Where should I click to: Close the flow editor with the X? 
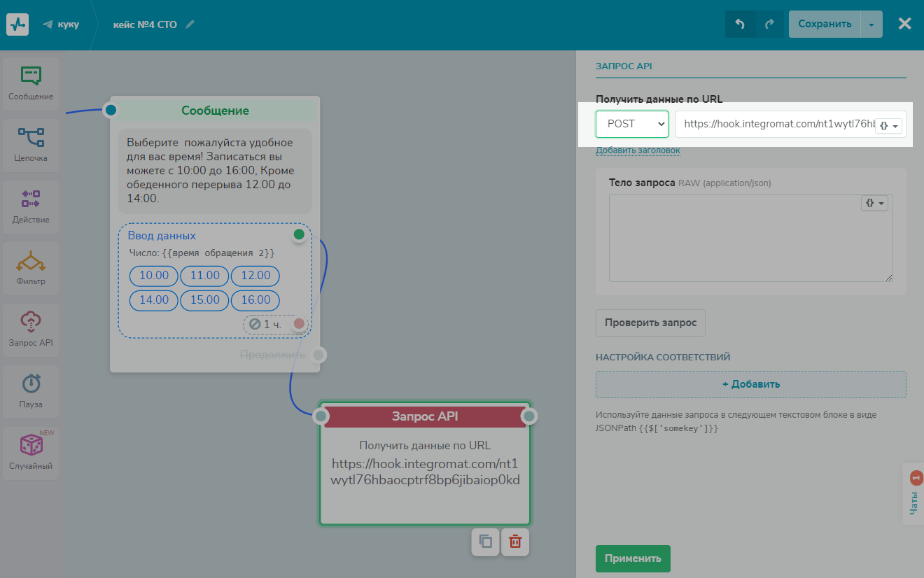click(x=904, y=24)
